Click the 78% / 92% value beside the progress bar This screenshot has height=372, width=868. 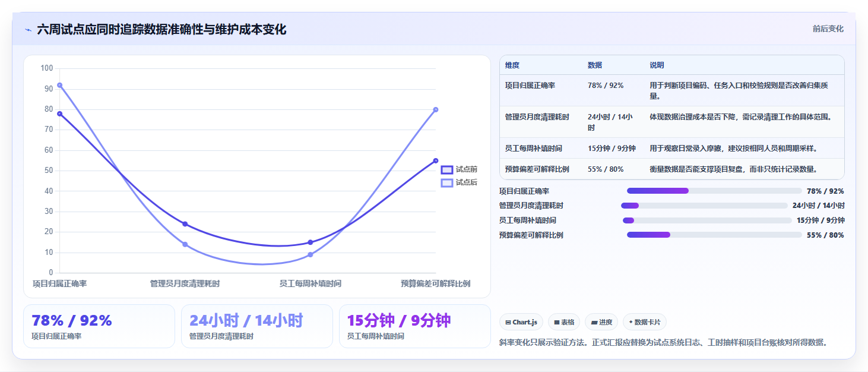pyautogui.click(x=825, y=191)
